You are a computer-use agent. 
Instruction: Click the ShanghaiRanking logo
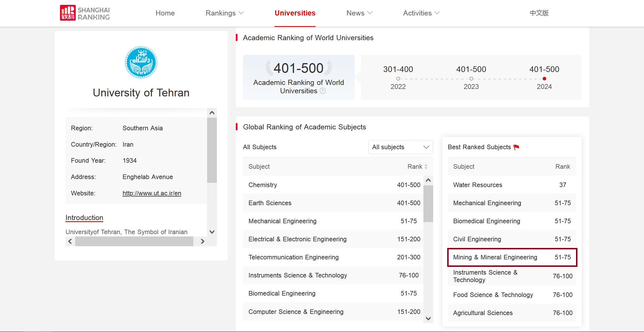pyautogui.click(x=85, y=13)
